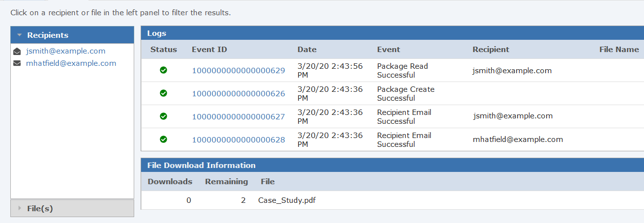
Task: Click the Event ID column header
Action: click(x=209, y=50)
